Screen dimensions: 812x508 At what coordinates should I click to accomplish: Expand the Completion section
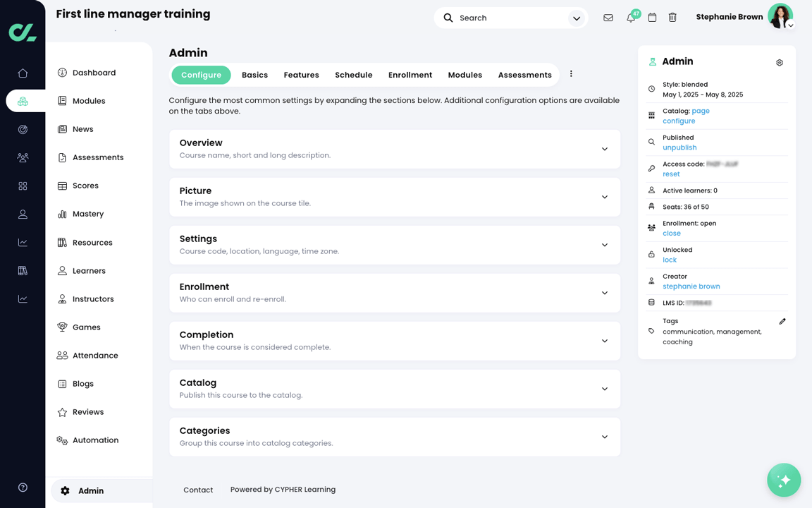coord(395,341)
